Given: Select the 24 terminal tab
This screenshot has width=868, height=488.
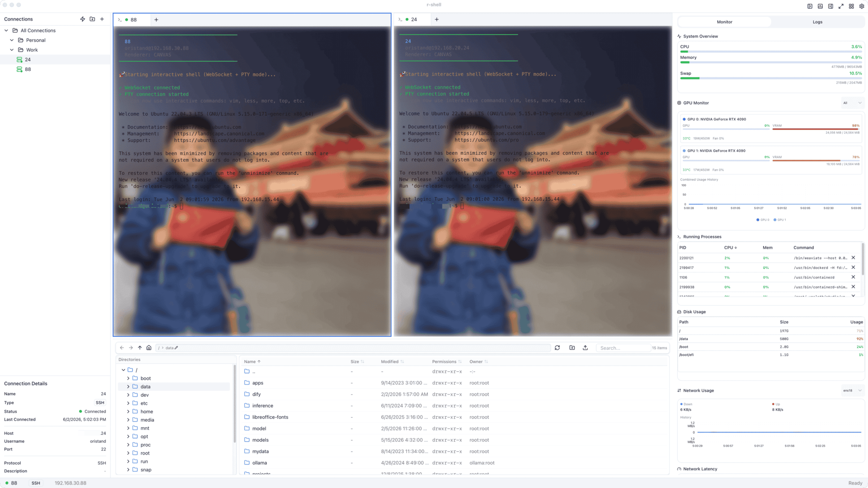Looking at the screenshot, I should (412, 19).
